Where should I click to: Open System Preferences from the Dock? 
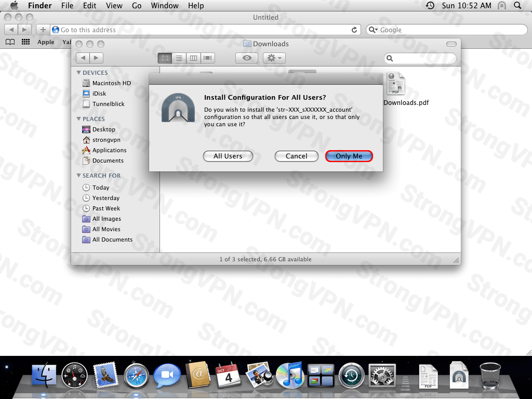382,376
